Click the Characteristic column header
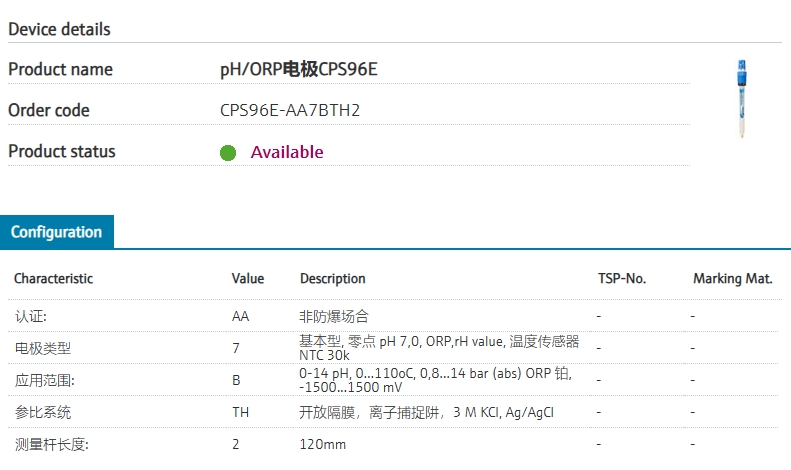The image size is (791, 470). click(x=53, y=278)
